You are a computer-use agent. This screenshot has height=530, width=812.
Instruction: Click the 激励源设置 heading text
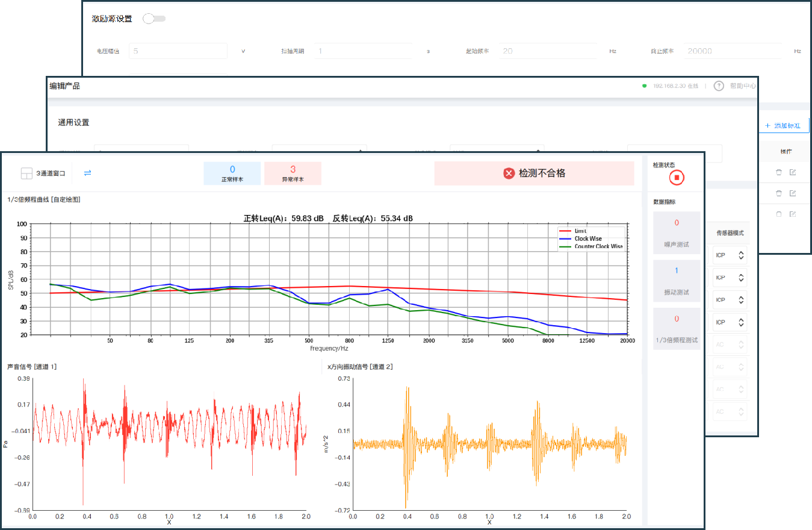point(112,19)
